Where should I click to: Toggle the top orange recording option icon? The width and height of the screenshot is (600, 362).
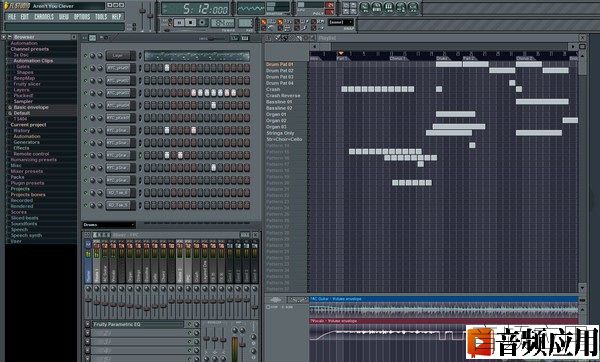(x=264, y=22)
